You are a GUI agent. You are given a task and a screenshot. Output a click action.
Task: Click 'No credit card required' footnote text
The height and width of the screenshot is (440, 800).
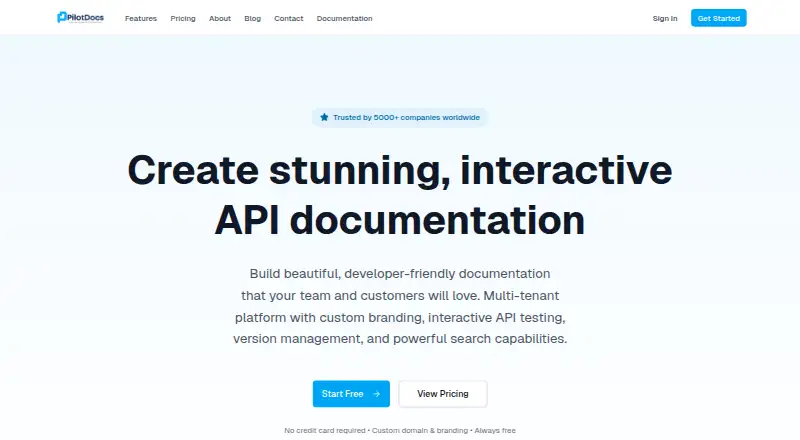[324, 430]
